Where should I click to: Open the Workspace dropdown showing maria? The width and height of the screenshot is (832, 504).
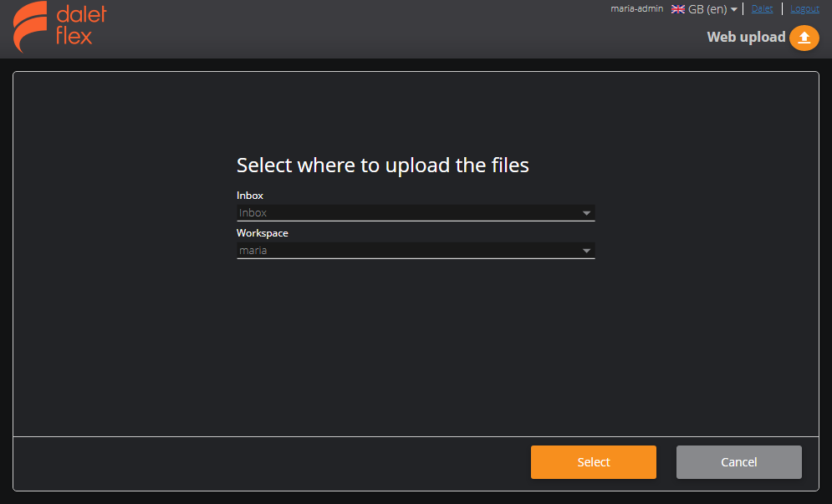pyautogui.click(x=416, y=250)
